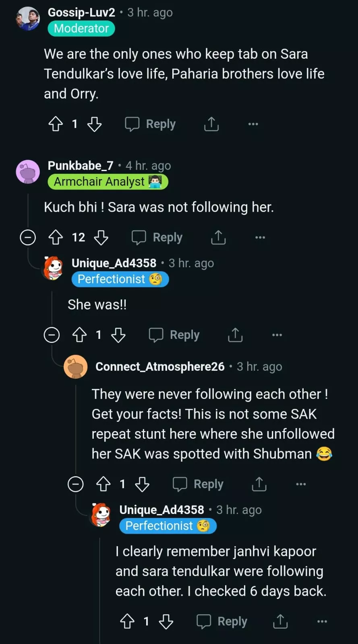Image resolution: width=358 pixels, height=644 pixels.
Task: Reply to Connect_Atmosphere26's comment
Action: [x=198, y=484]
